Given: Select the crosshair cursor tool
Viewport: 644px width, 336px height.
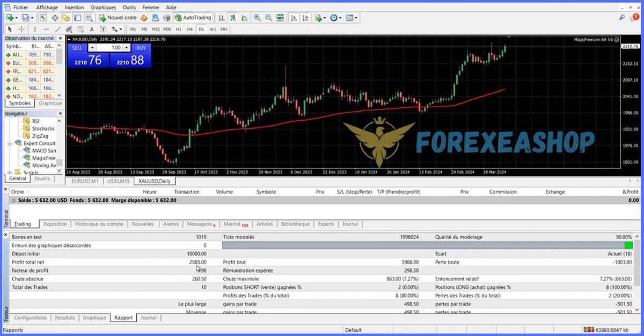Looking at the screenshot, I should 21,29.
